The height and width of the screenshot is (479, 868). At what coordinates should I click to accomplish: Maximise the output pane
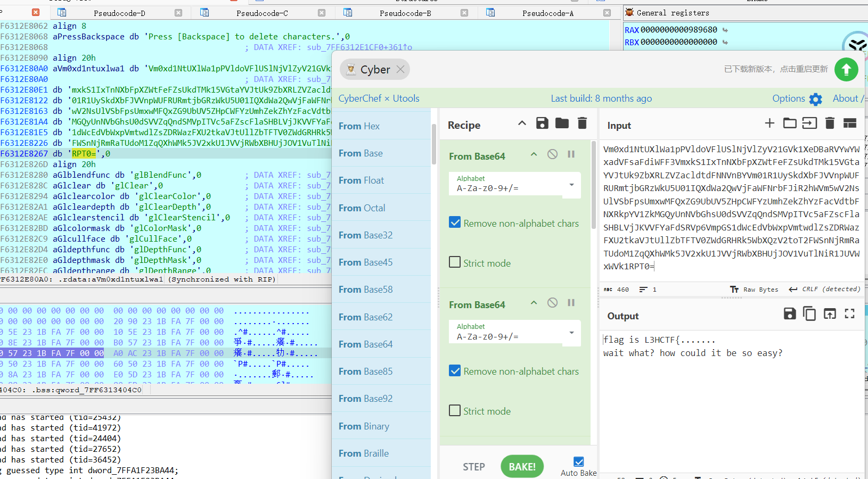coord(850,314)
